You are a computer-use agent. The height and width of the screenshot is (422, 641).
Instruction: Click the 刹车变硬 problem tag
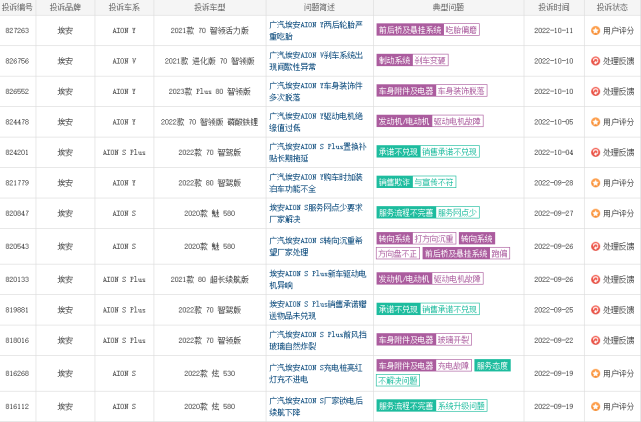(430, 61)
